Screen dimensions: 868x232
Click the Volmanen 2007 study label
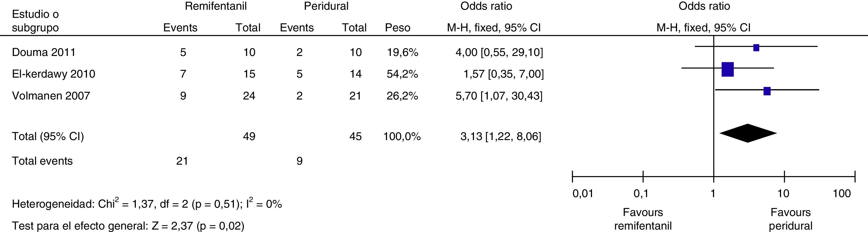51,96
